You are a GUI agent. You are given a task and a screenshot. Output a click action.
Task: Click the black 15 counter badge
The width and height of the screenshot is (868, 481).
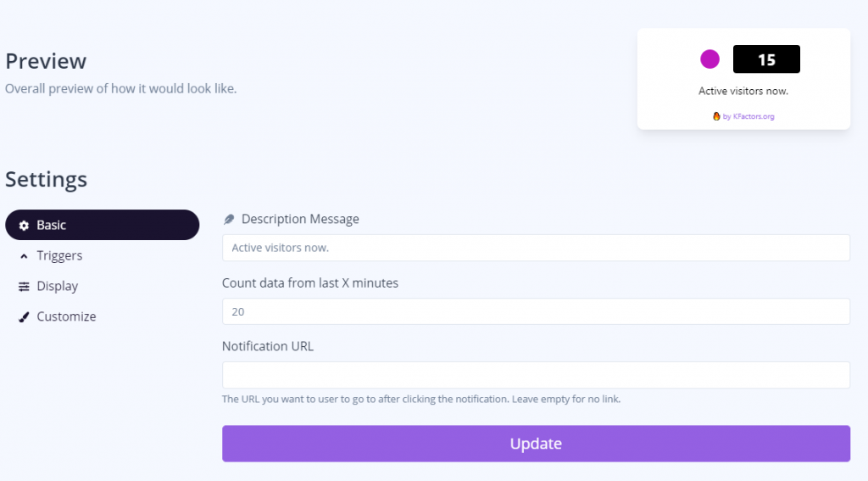coord(766,59)
